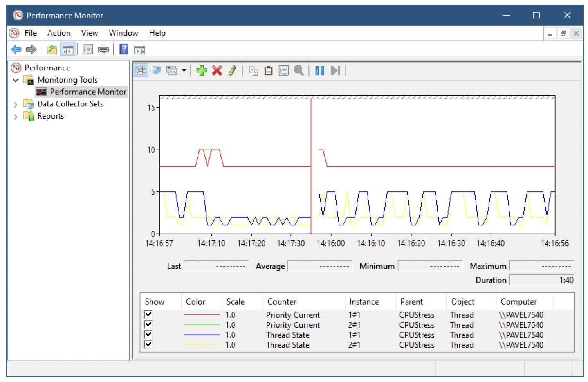
Task: Uncheck Show for Thread State 2#1
Action: tap(148, 345)
